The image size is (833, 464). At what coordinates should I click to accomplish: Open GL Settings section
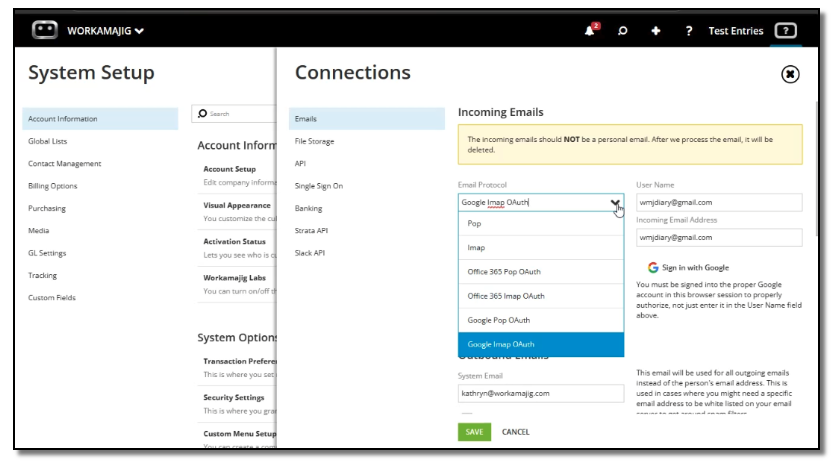(47, 253)
